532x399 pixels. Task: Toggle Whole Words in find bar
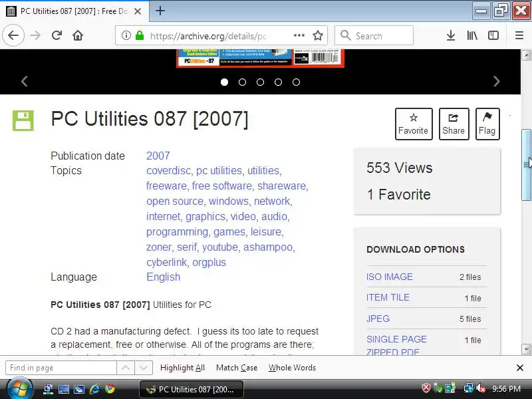292,368
